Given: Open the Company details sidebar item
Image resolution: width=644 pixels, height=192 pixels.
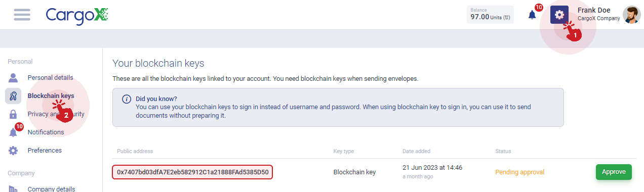Looking at the screenshot, I should click(51, 189).
